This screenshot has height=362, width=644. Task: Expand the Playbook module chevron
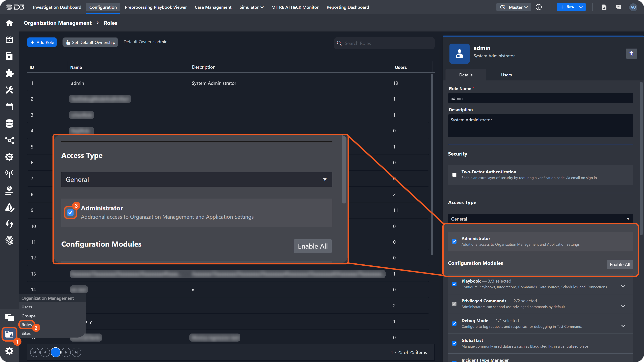pyautogui.click(x=623, y=286)
